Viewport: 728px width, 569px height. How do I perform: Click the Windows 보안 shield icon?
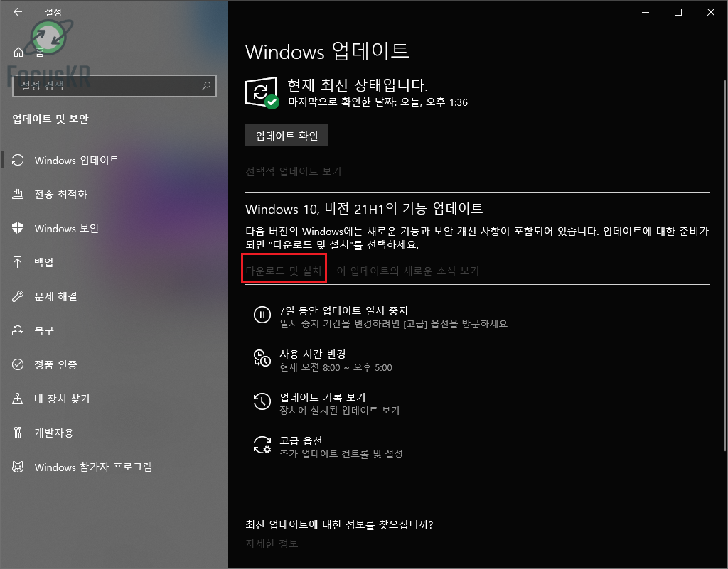tap(18, 228)
